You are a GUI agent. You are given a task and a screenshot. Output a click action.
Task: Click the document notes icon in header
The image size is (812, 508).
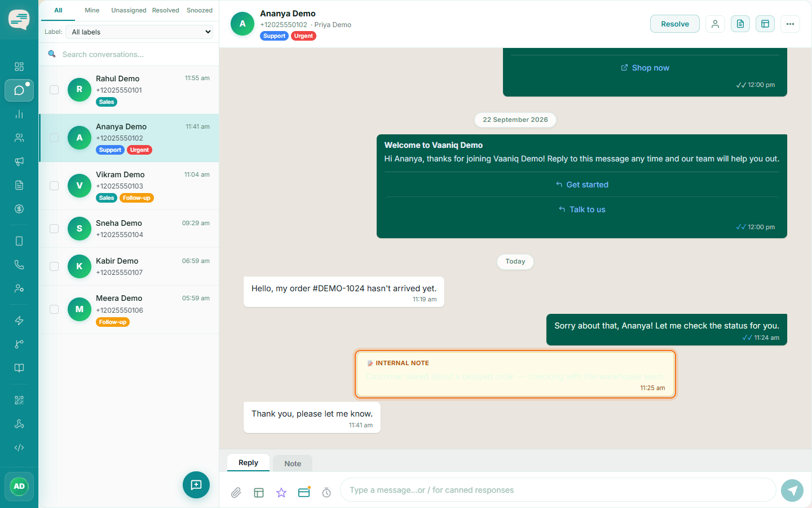pos(740,24)
